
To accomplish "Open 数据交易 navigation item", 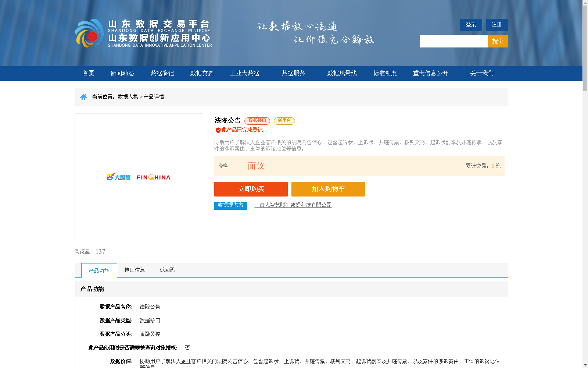I will (202, 73).
